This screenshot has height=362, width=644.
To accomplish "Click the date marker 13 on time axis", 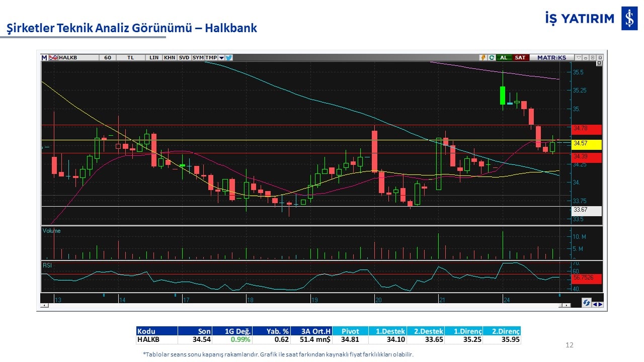I will click(58, 300).
